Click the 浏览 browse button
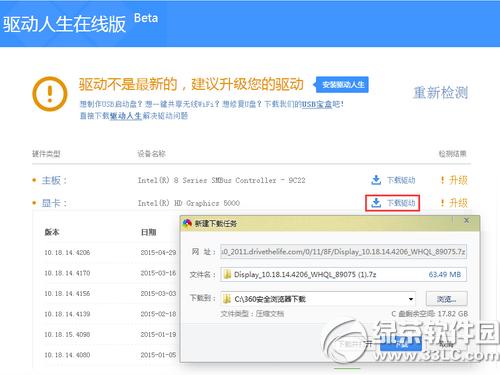500x375 pixels. (447, 299)
